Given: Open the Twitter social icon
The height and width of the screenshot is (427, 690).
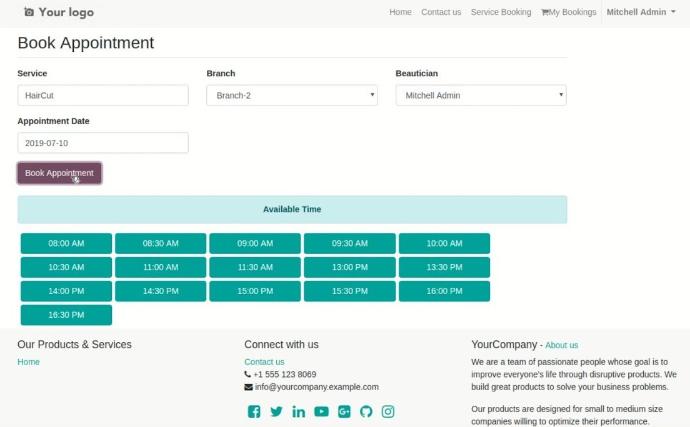Looking at the screenshot, I should (276, 412).
